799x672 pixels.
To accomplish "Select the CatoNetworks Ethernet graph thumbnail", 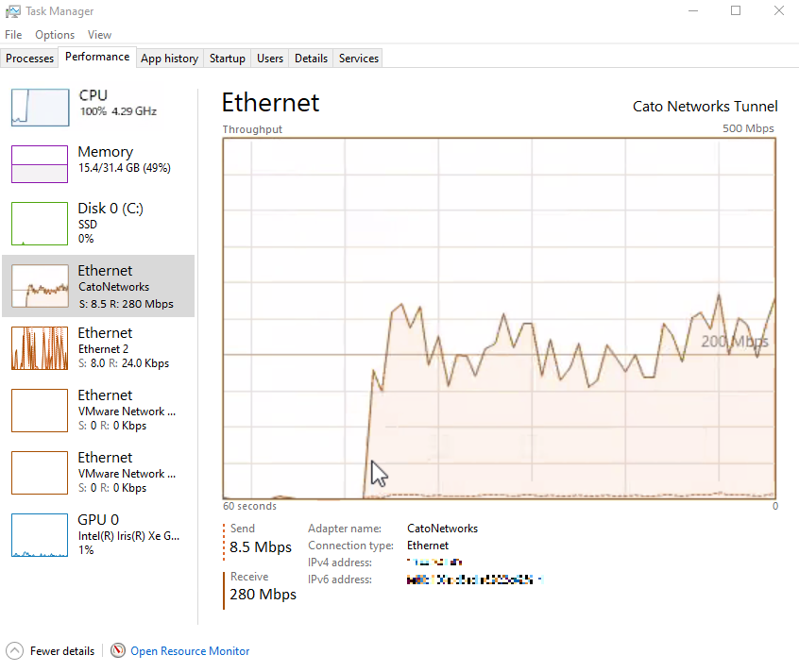I will (40, 285).
